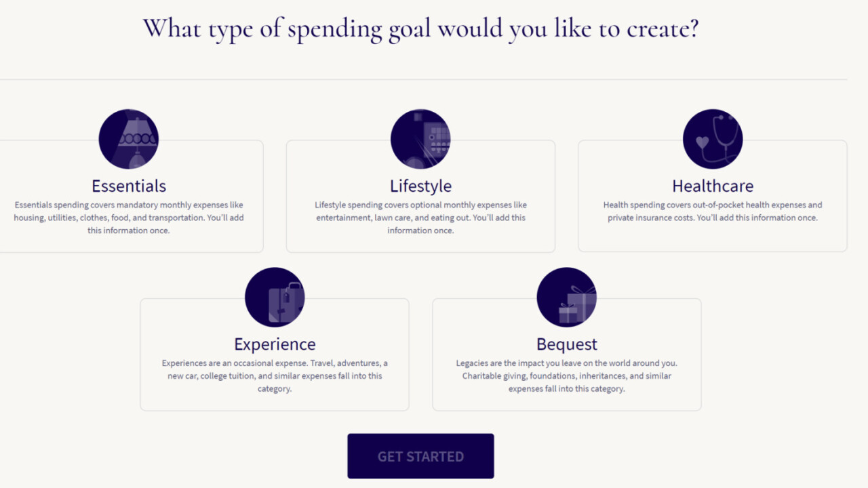868x488 pixels.
Task: Select the Lifestyle heading
Action: pyautogui.click(x=420, y=186)
